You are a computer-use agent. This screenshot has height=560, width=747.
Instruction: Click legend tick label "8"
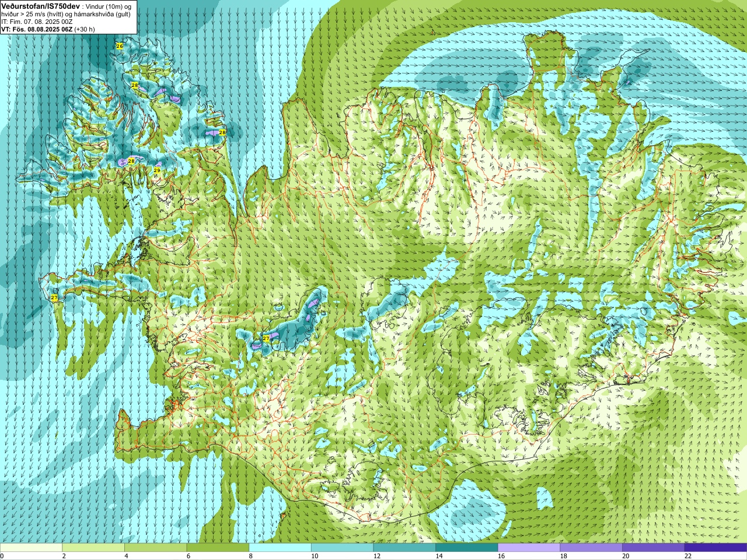point(250,556)
